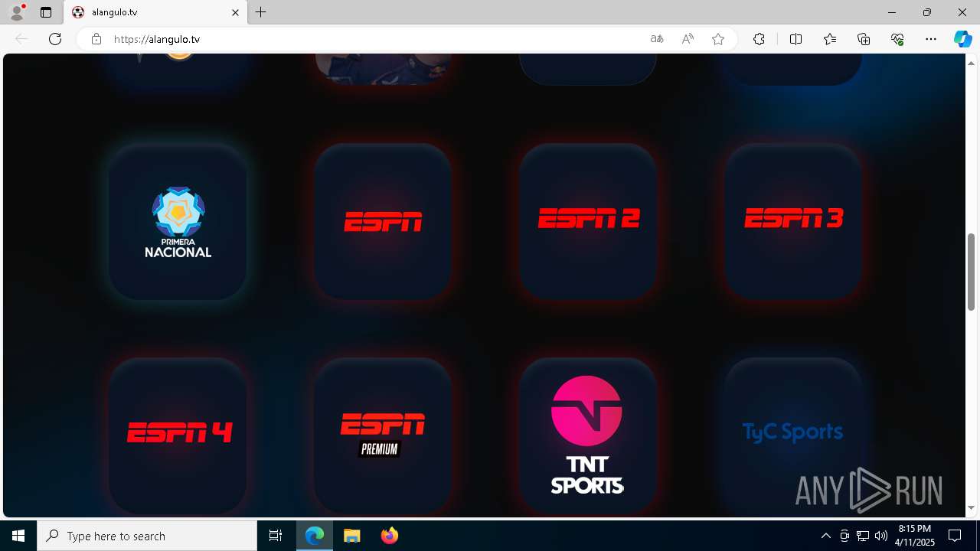Open the TNT Sports channel tile
Viewport: 980px width, 551px height.
(x=588, y=435)
